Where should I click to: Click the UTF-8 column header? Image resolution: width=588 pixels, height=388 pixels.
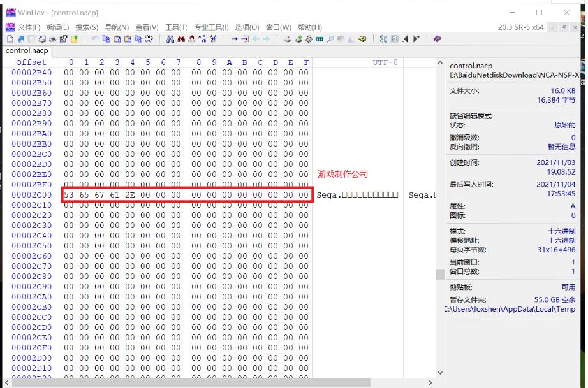(x=385, y=62)
